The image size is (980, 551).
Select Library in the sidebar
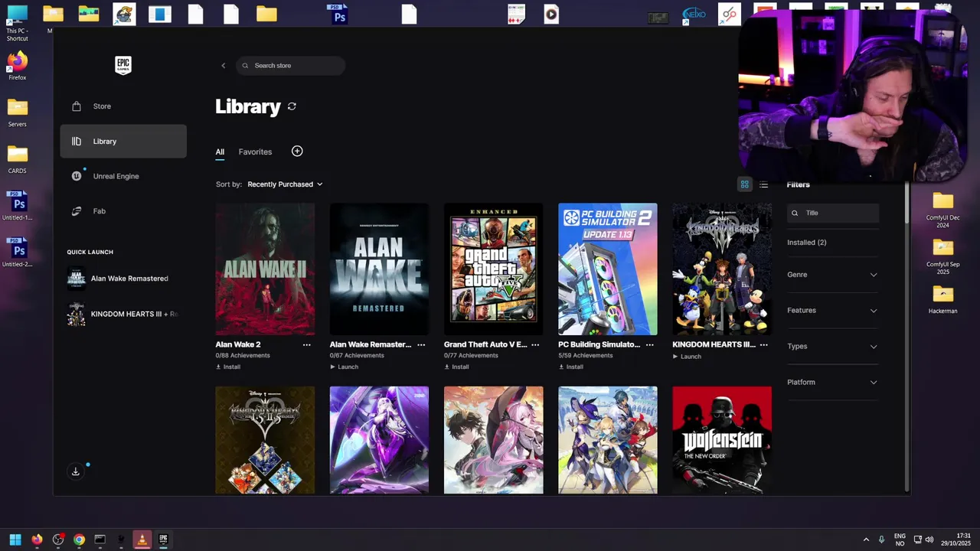click(x=123, y=142)
